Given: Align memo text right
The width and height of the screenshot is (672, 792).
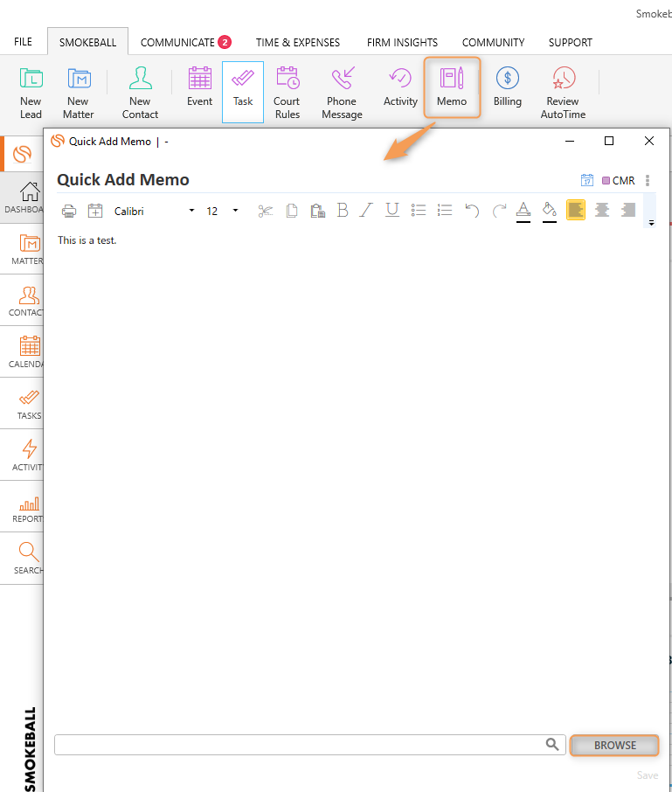Looking at the screenshot, I should 628,210.
